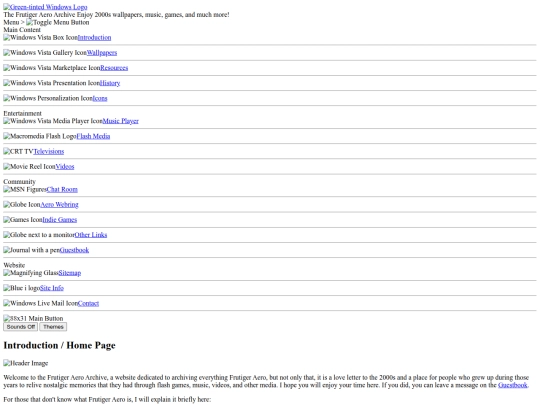Click the Movie Reel Icon image
The width and height of the screenshot is (540, 405).
pyautogui.click(x=29, y=166)
